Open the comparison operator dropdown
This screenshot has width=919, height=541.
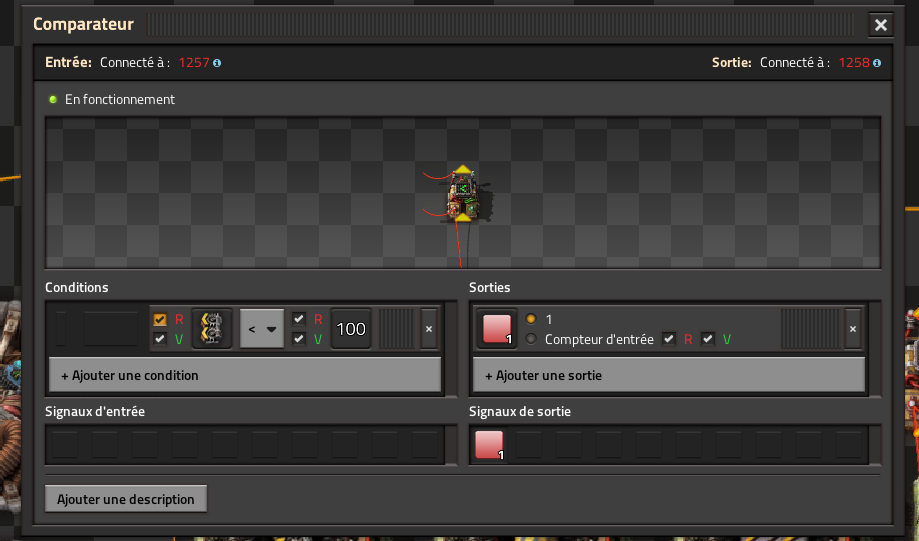click(262, 328)
